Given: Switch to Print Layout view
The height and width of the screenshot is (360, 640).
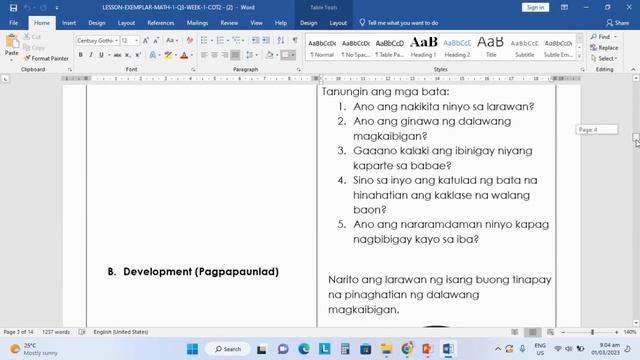Looking at the screenshot, I should click(x=533, y=332).
